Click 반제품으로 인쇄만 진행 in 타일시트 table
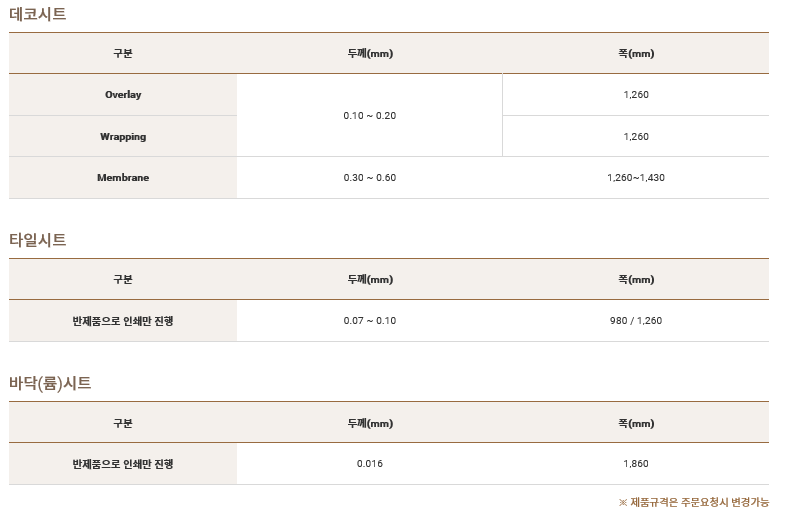This screenshot has width=801, height=521. point(123,321)
